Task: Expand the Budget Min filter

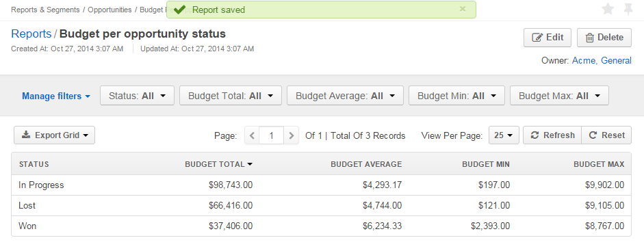Action: coord(456,96)
